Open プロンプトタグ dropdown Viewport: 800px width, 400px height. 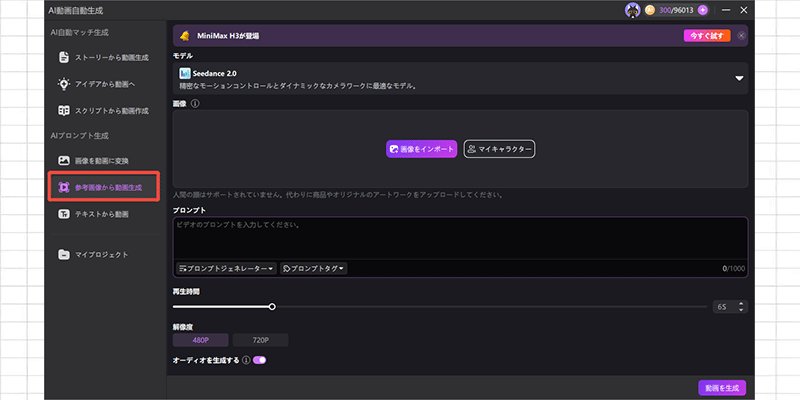pos(314,268)
